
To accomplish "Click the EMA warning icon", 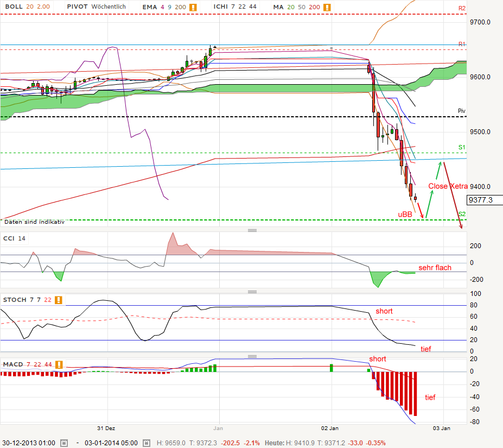I will coord(193,7).
